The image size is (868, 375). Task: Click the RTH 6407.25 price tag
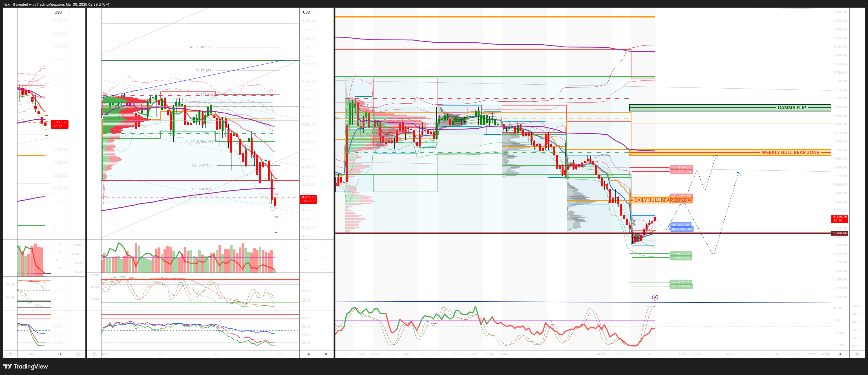click(x=680, y=225)
